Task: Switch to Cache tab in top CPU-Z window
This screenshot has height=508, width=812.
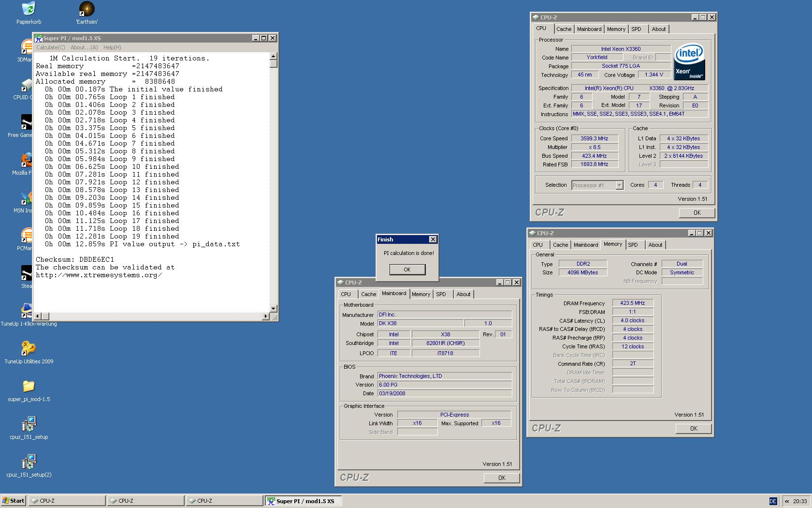Action: point(564,29)
